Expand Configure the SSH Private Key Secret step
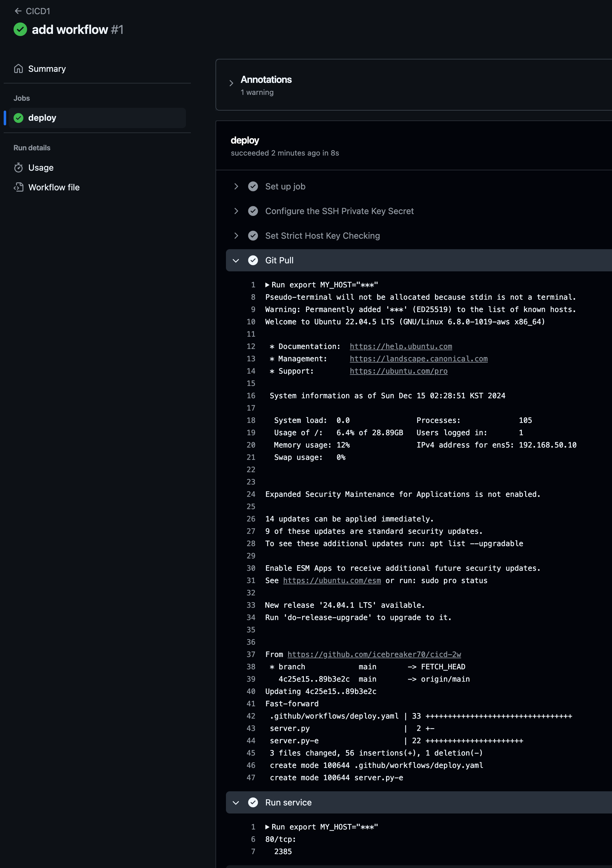This screenshot has height=868, width=612. tap(236, 211)
